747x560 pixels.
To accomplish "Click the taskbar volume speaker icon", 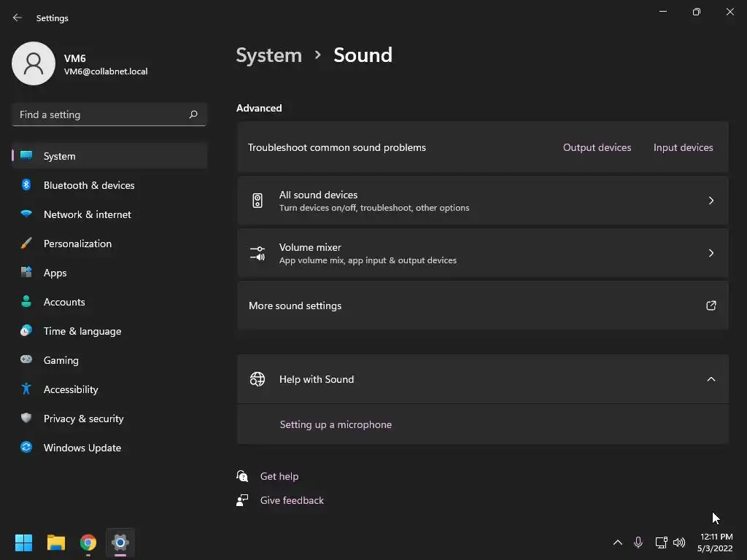I will [x=679, y=542].
